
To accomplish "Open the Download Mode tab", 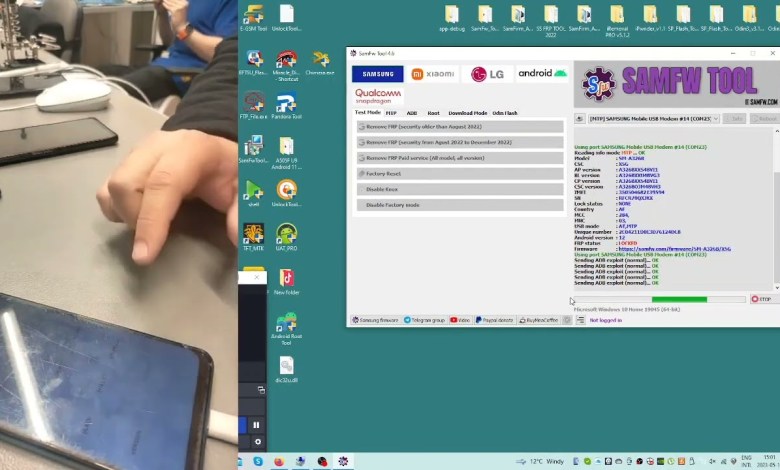I will (467, 113).
